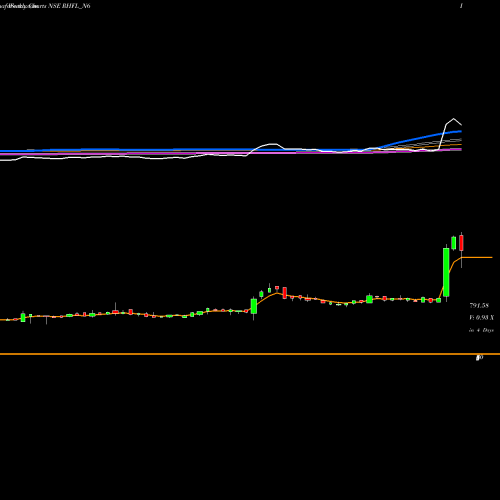This screenshot has width=500, height=500.
Task: Click the white indicator line's peak on the right
Action: 454,119
